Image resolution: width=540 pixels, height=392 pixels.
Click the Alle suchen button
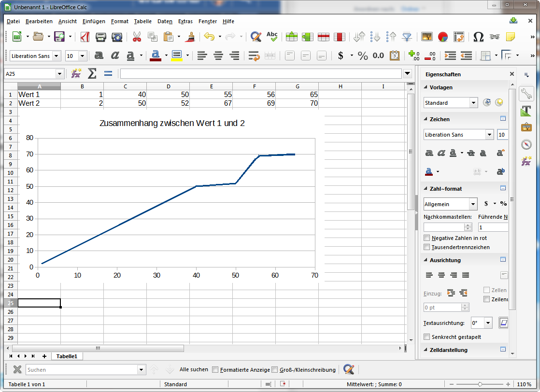pyautogui.click(x=194, y=369)
